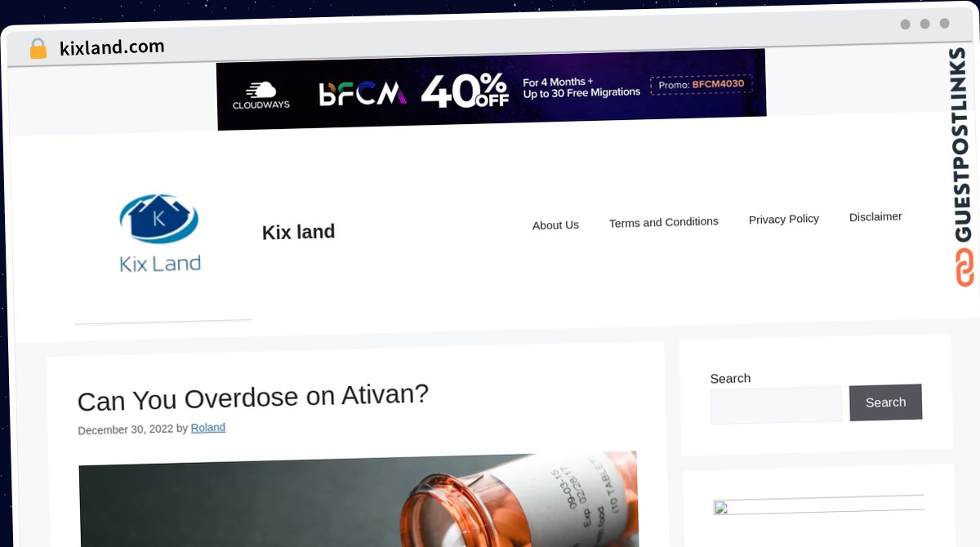Click the dark Search button
Screen dimensions: 980x547
point(885,402)
